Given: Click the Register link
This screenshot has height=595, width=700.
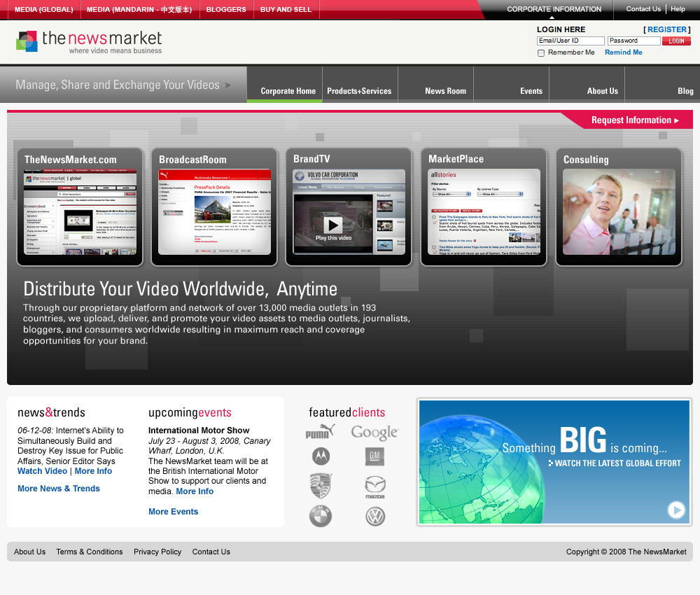Looking at the screenshot, I should (x=667, y=29).
